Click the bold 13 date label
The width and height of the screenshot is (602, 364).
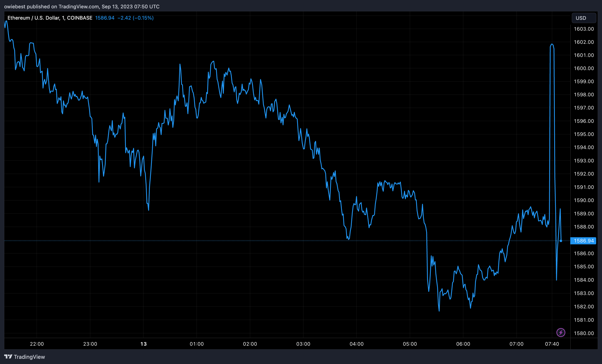pos(143,344)
